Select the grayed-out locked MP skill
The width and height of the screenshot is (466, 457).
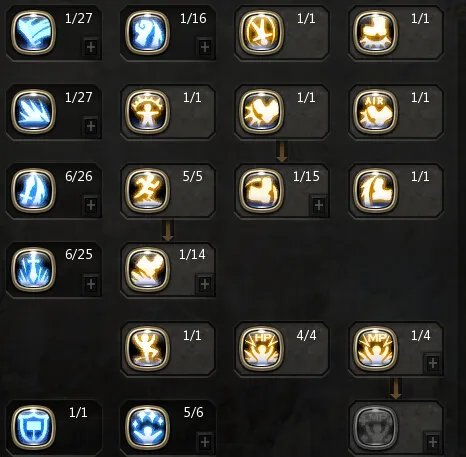click(376, 427)
